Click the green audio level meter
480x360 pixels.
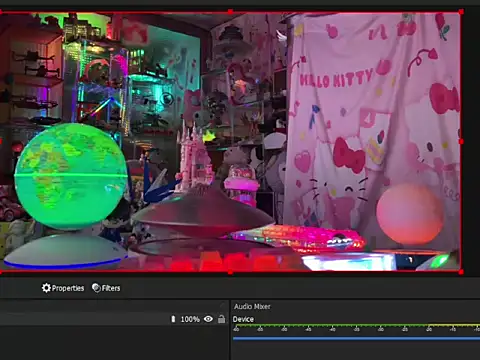[x=356, y=325]
